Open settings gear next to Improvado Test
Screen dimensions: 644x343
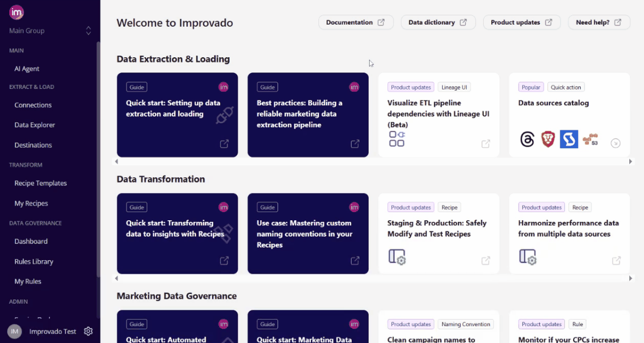(x=88, y=331)
